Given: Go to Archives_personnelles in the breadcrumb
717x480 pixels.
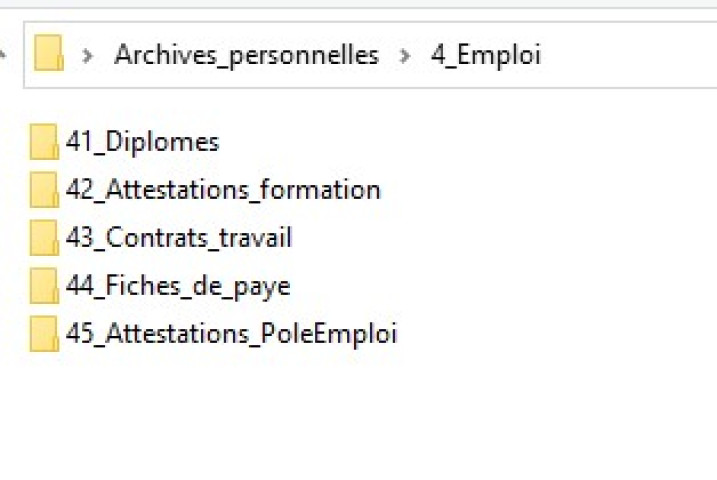Looking at the screenshot, I should pyautogui.click(x=246, y=55).
